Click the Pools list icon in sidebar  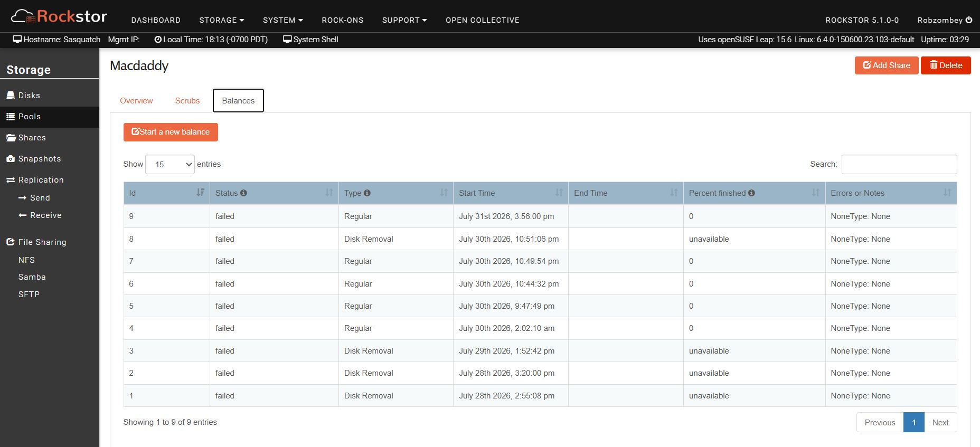coord(11,117)
